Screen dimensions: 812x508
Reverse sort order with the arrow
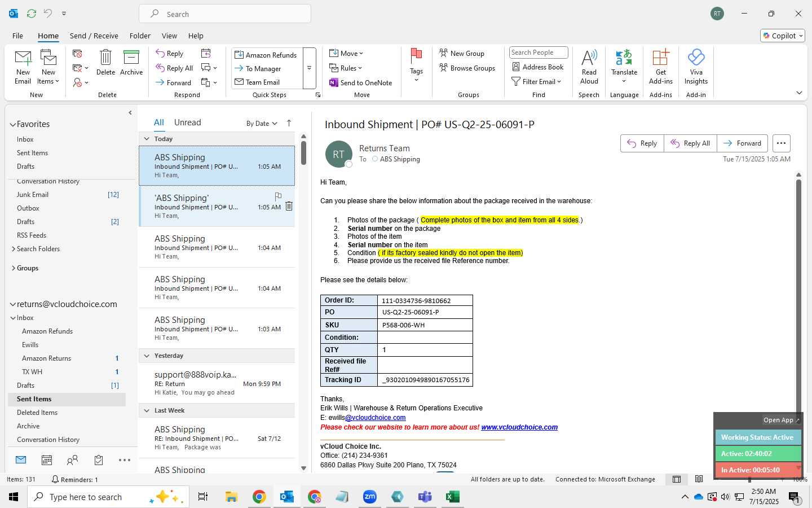coord(289,123)
